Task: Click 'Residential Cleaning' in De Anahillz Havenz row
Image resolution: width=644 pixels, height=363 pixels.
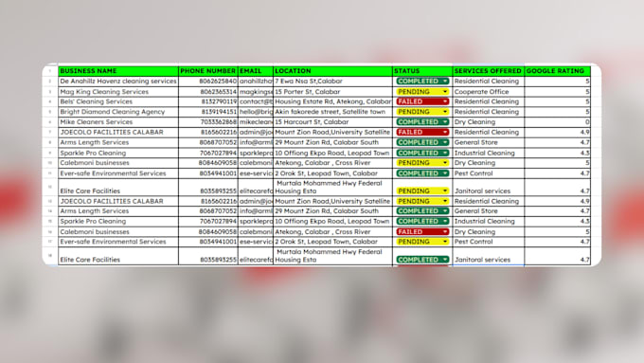Action: point(489,81)
